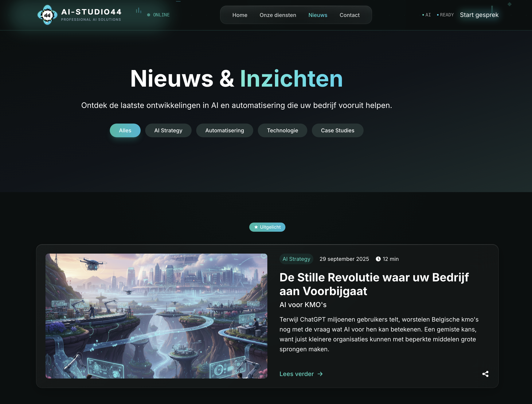
Task: Click the share icon on featured article
Action: click(x=485, y=374)
